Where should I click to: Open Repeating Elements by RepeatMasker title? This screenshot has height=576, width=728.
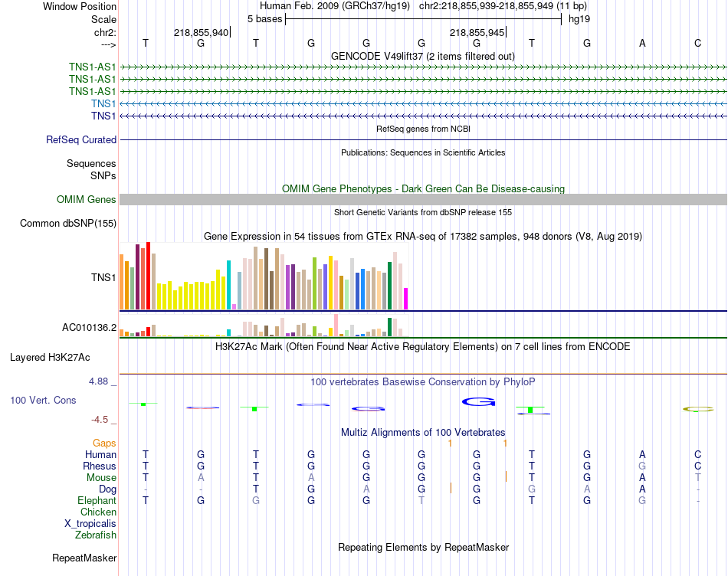click(x=424, y=547)
